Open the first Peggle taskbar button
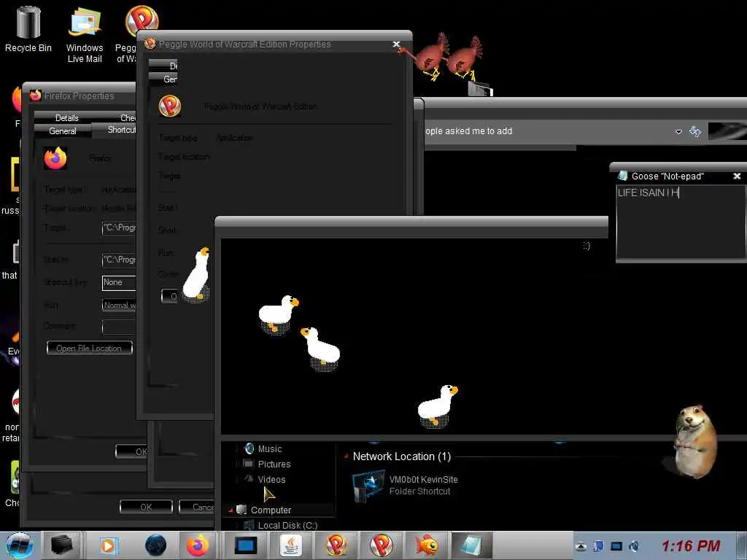The width and height of the screenshot is (747, 560). (336, 545)
